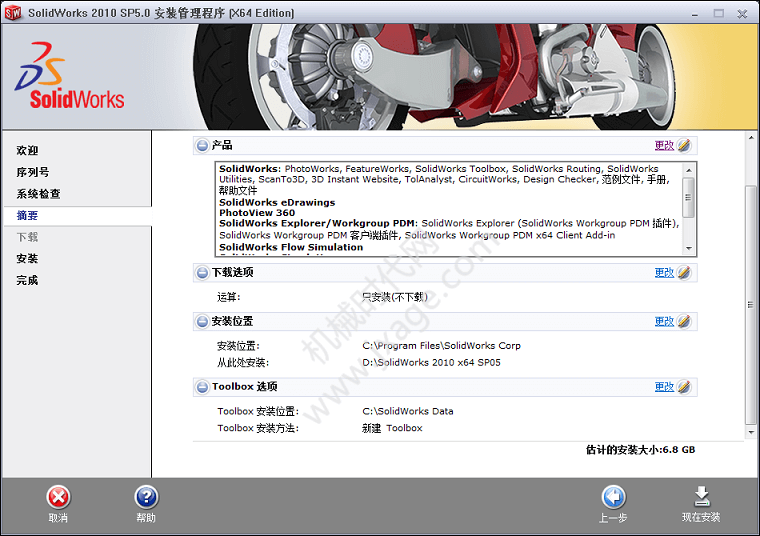Screen dimensions: 760x536
Task: Click product list scrollbar down arrow
Action: (689, 248)
